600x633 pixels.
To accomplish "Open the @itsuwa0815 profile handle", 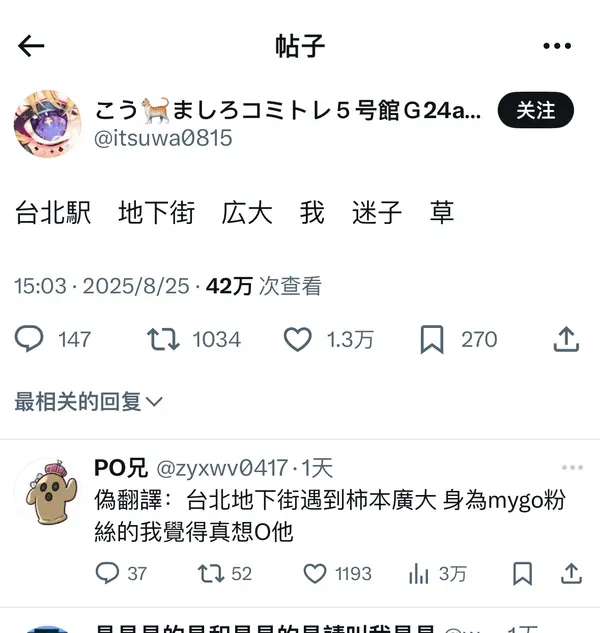I will (163, 138).
